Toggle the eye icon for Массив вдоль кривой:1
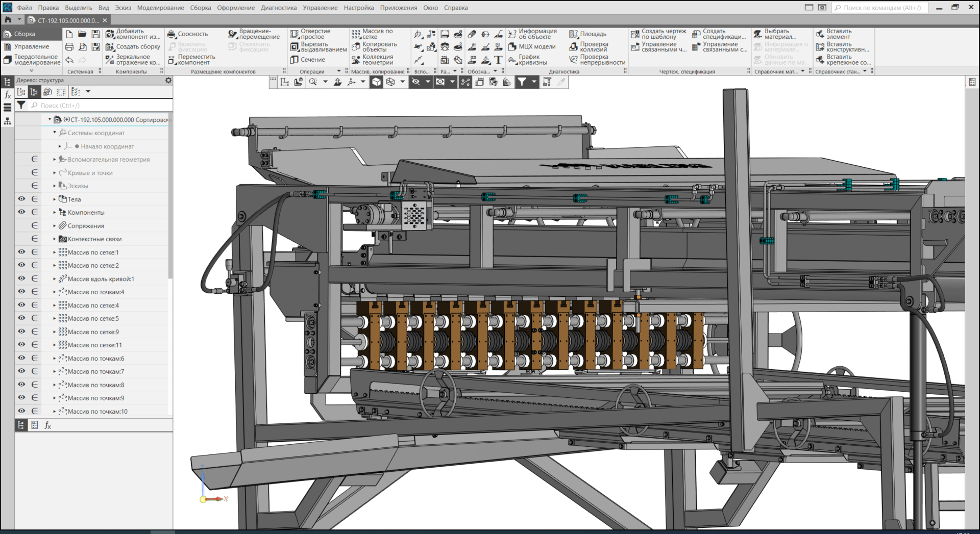 21,278
